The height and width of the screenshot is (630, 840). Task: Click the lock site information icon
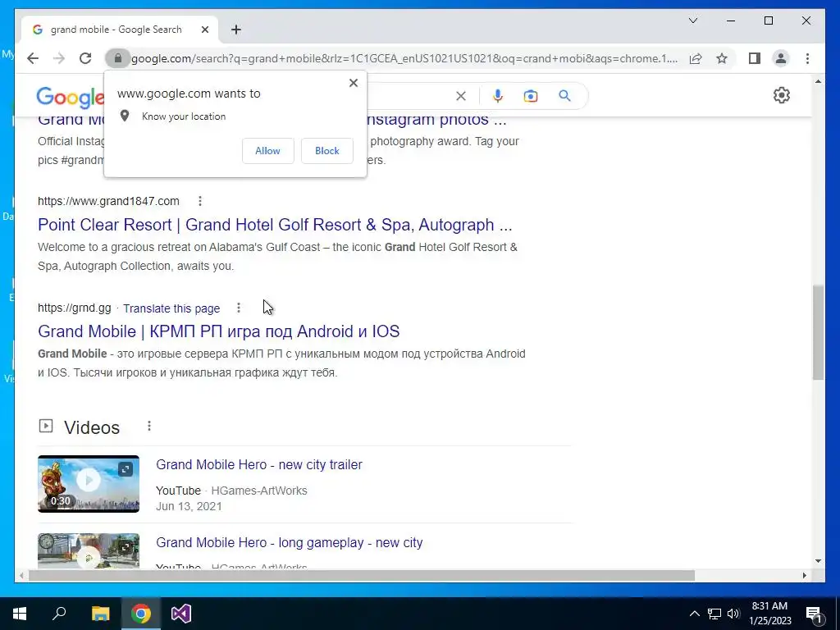(118, 58)
